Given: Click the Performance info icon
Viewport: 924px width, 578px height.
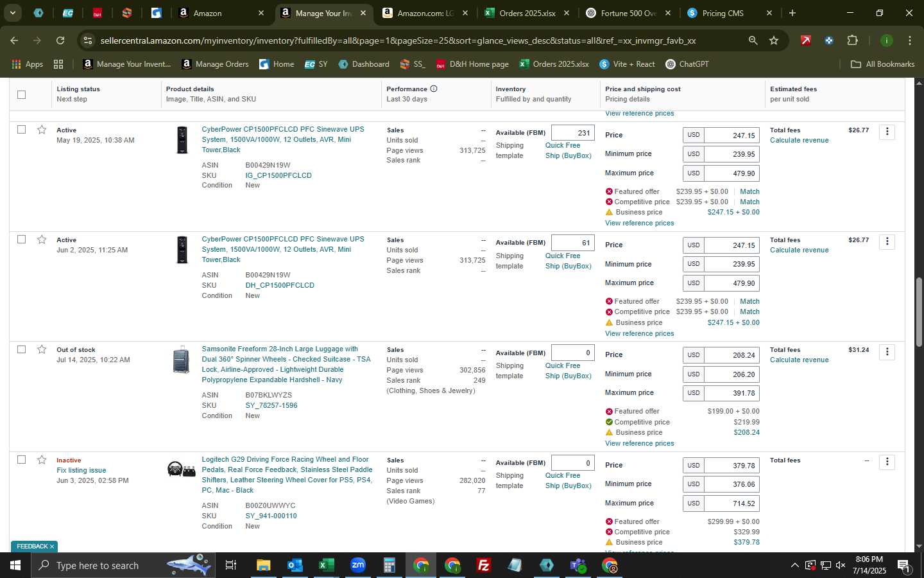Looking at the screenshot, I should click(x=434, y=89).
